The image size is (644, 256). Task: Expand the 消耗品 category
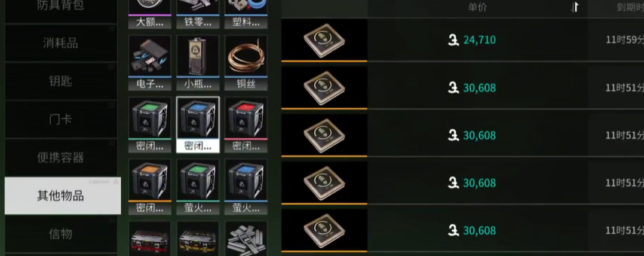click(x=61, y=42)
